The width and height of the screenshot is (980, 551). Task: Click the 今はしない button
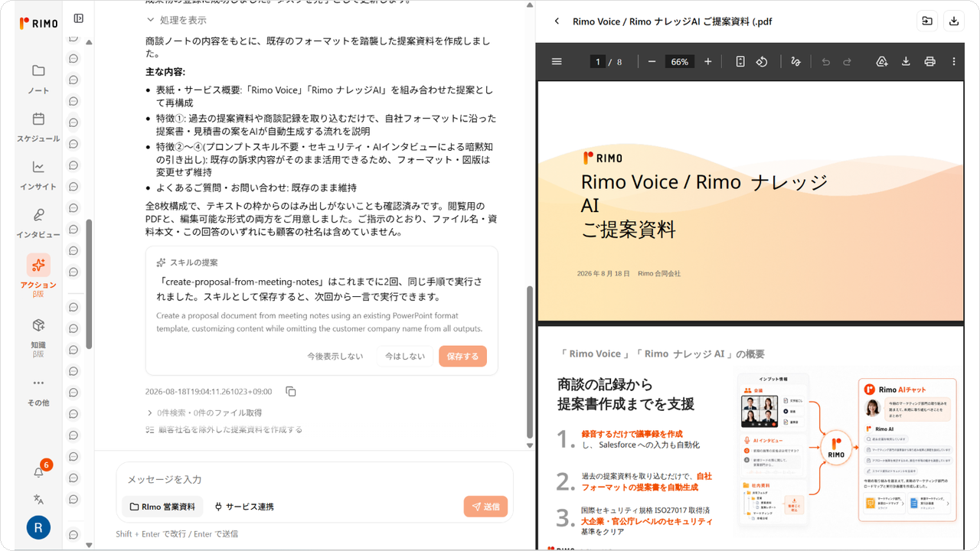405,357
